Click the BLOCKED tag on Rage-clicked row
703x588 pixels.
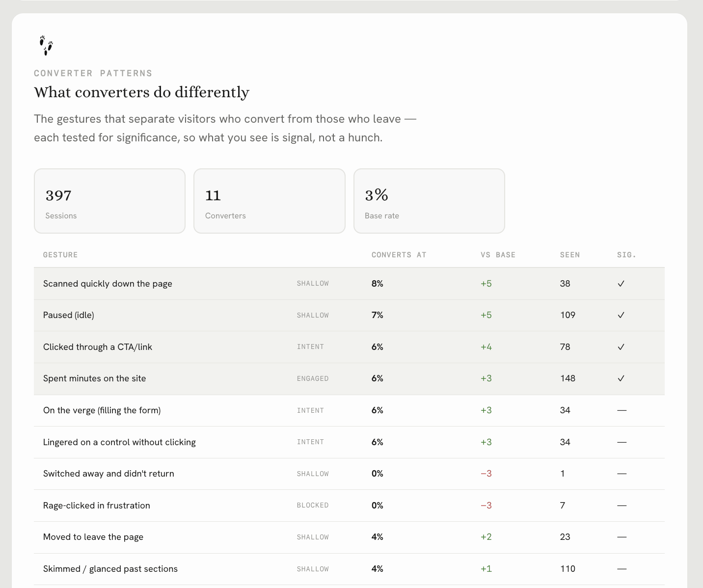pyautogui.click(x=313, y=506)
